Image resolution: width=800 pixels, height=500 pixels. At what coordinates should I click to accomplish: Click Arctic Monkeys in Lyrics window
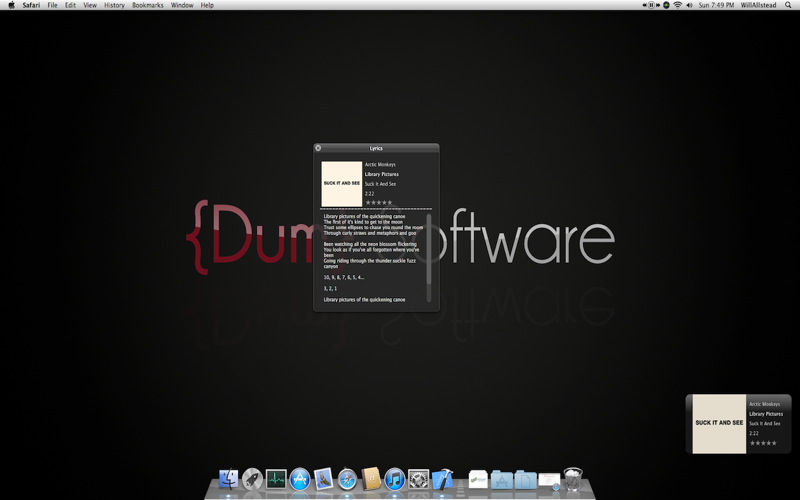380,164
